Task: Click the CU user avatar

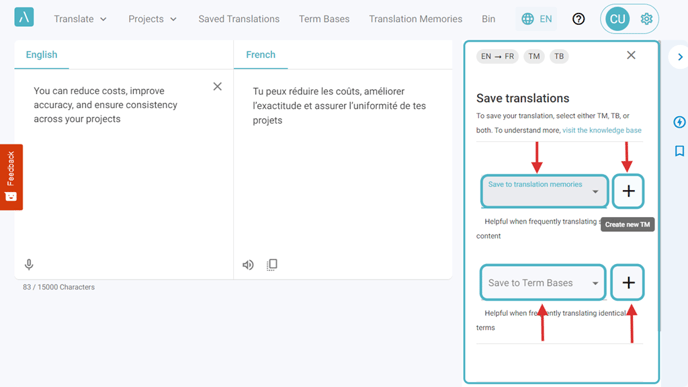Action: tap(617, 19)
